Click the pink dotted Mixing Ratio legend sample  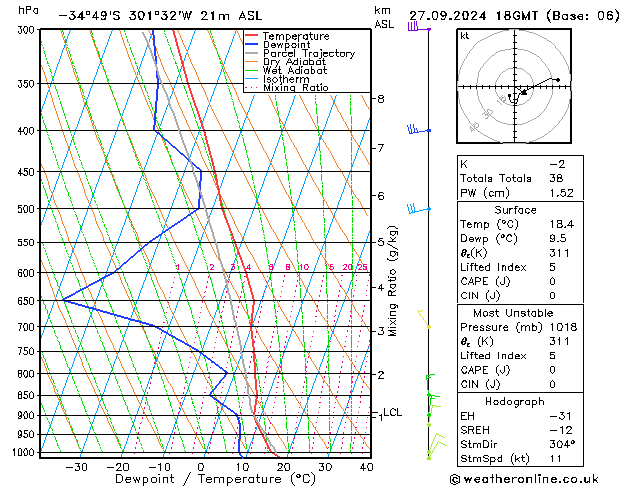coord(251,88)
